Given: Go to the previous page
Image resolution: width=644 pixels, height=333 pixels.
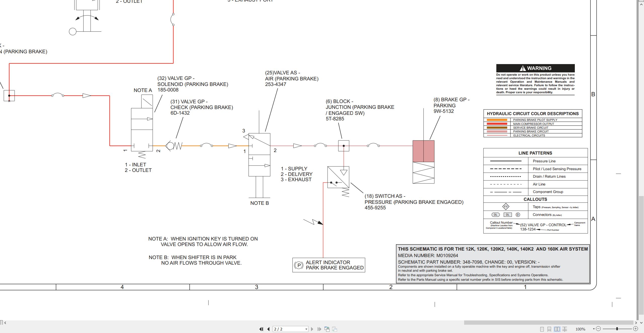Looking at the screenshot, I should point(268,329).
